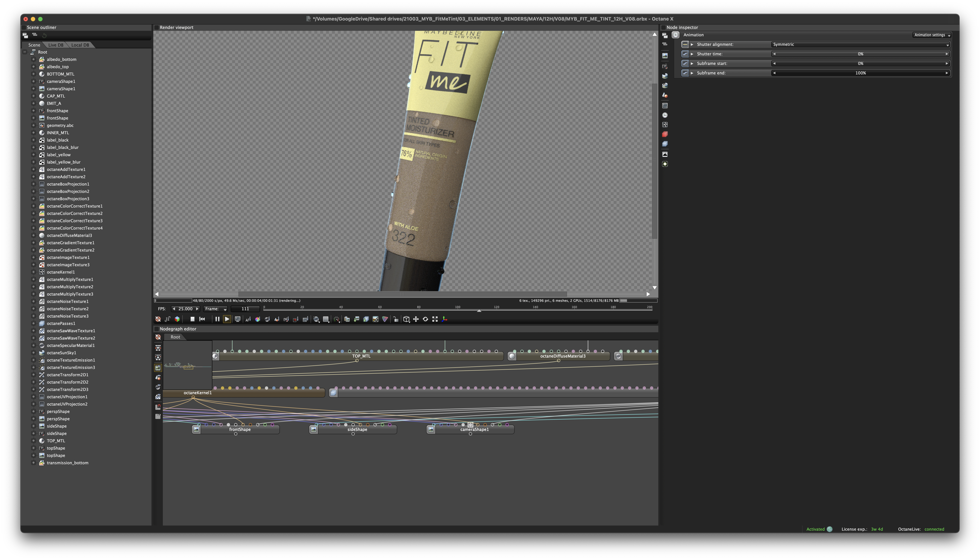Click the camera icon in Node inspector sidebar
Viewport: 980px width, 560px height.
(x=665, y=67)
